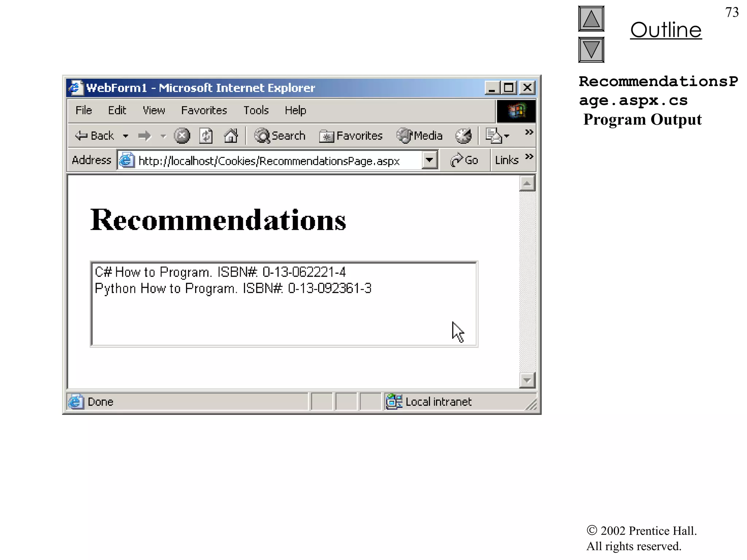Click the Mail icon in toolbar
Viewport: 747px width, 560px height.
(x=494, y=136)
